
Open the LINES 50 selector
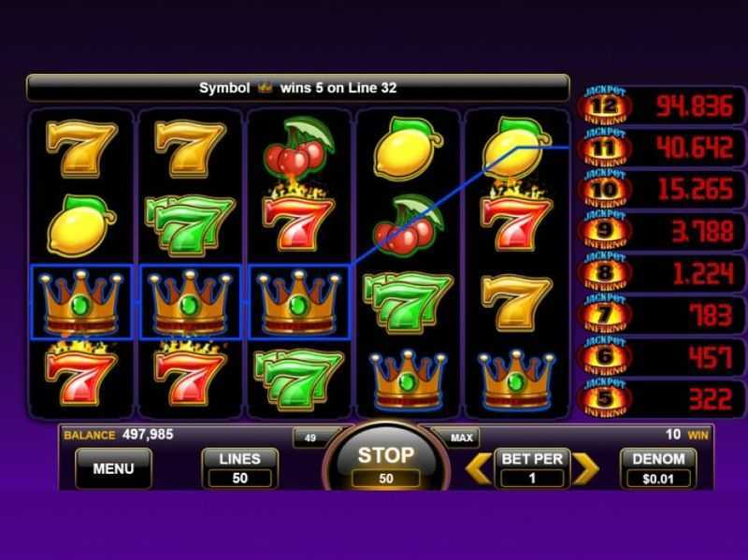(240, 468)
